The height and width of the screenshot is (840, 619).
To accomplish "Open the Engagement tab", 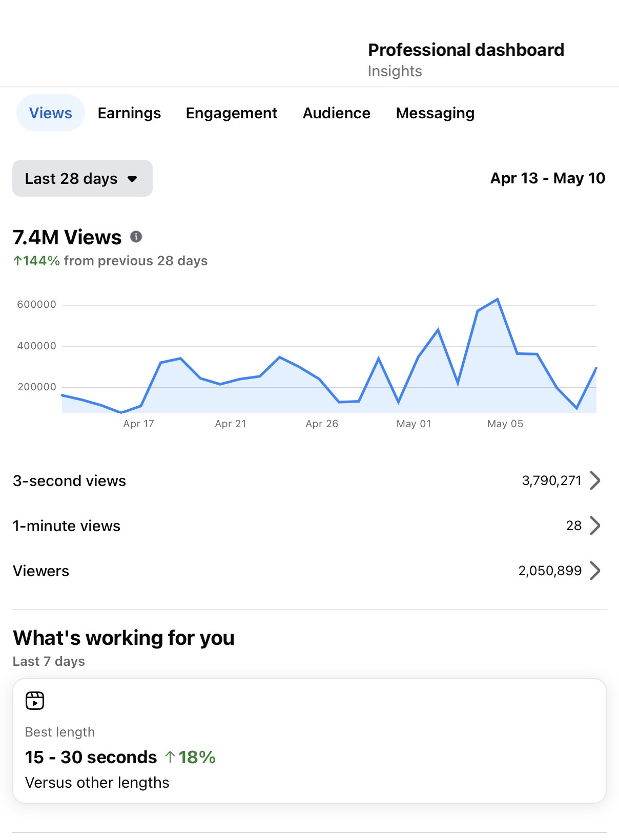I will point(232,113).
